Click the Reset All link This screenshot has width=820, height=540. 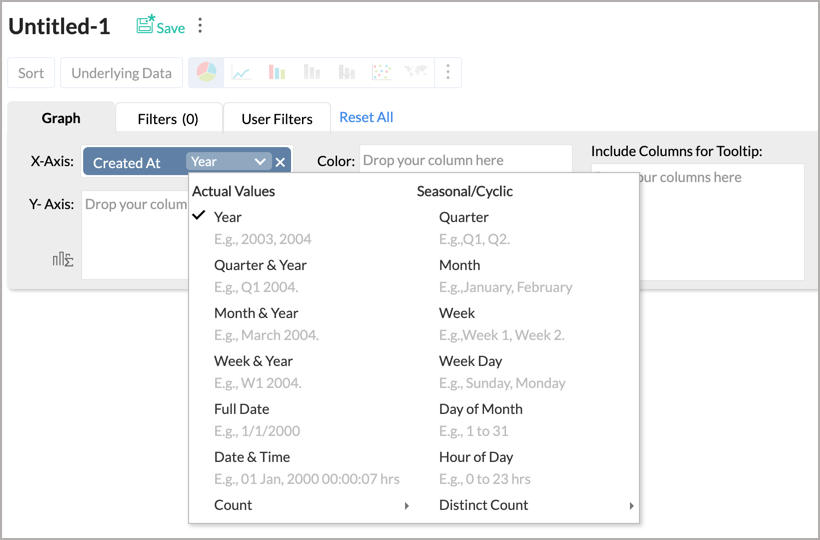click(x=366, y=117)
